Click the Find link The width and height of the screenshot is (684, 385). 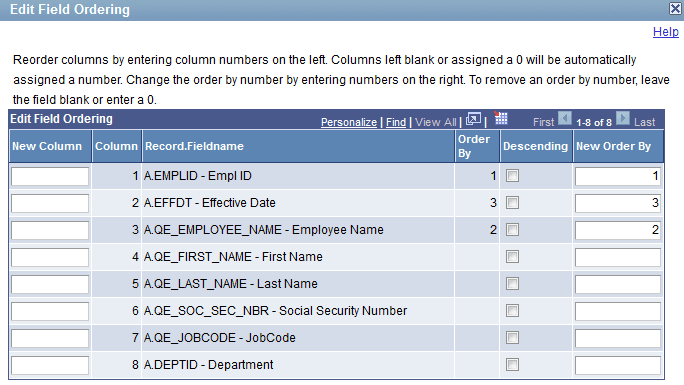click(396, 123)
